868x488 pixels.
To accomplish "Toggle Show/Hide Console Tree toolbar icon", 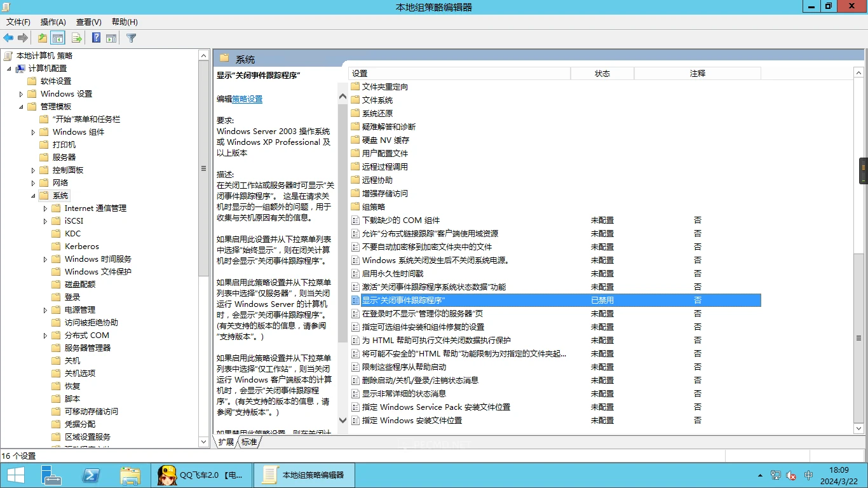I will [x=58, y=38].
